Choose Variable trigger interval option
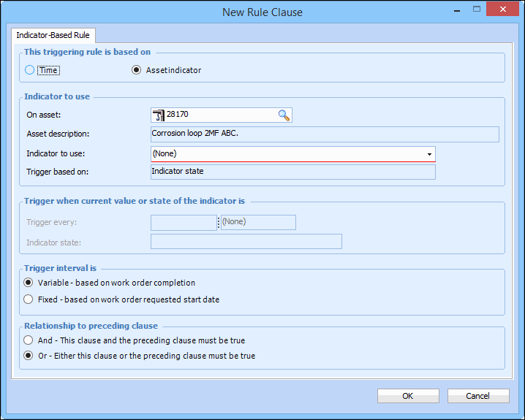The image size is (525, 420). [x=29, y=283]
